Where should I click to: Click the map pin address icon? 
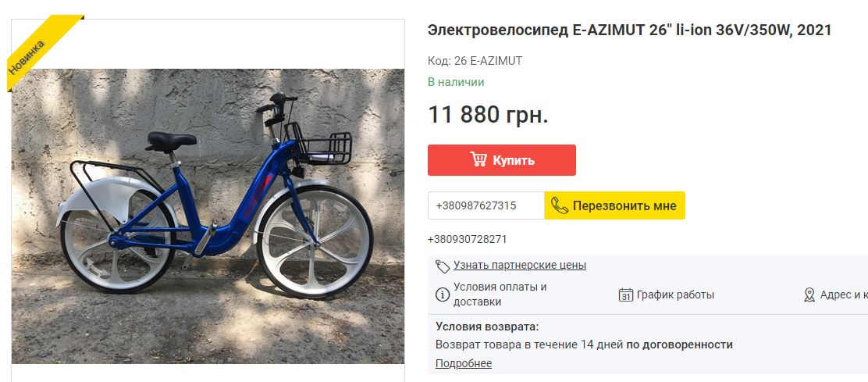(x=809, y=295)
